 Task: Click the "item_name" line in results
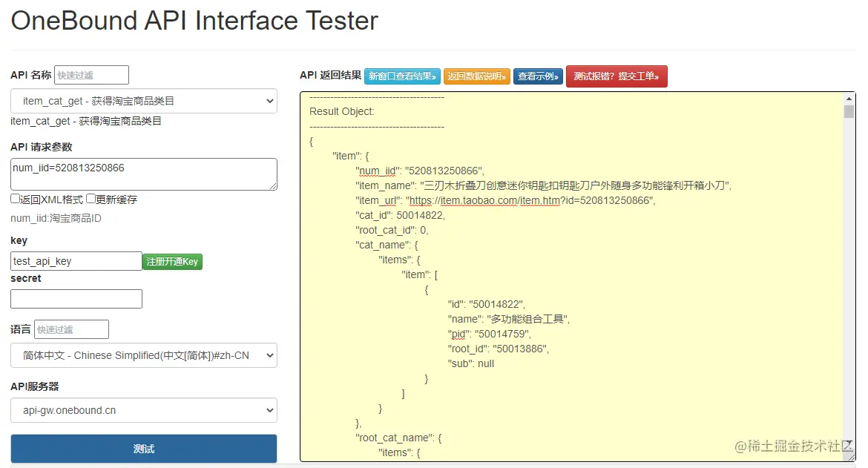point(543,185)
